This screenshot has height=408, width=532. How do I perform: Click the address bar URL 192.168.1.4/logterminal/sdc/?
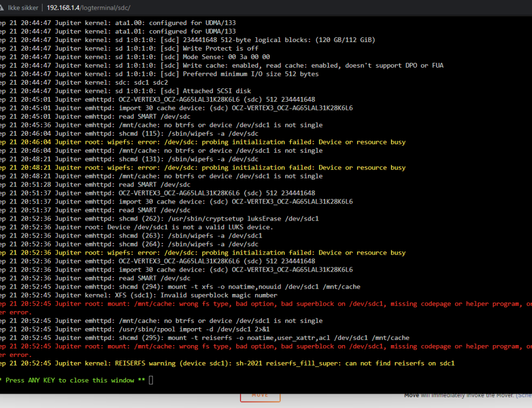click(x=88, y=7)
